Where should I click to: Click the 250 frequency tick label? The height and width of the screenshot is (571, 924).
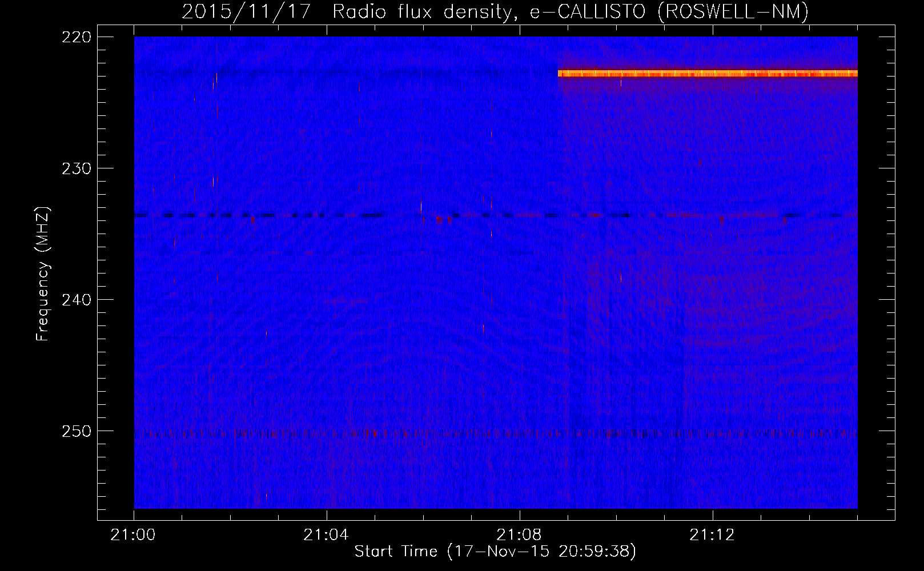(x=76, y=431)
